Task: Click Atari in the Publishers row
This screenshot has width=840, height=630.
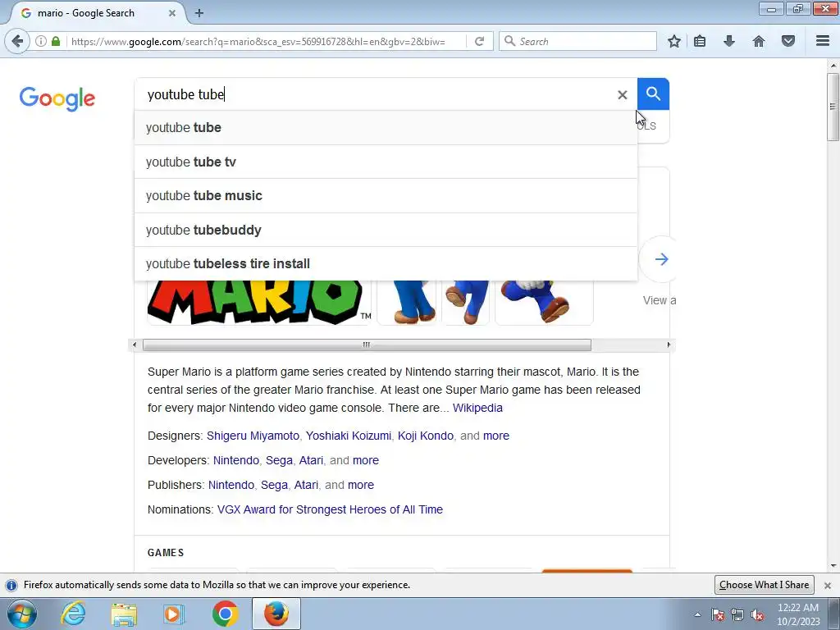Action: (306, 485)
